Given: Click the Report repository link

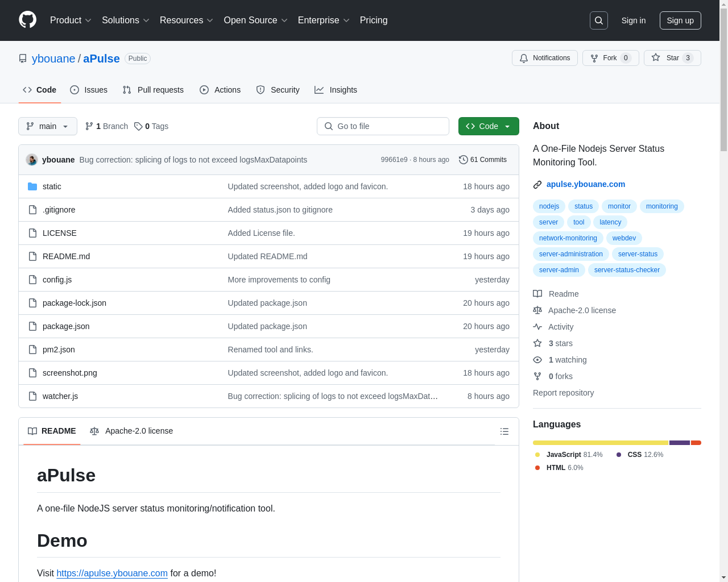Looking at the screenshot, I should 563,393.
